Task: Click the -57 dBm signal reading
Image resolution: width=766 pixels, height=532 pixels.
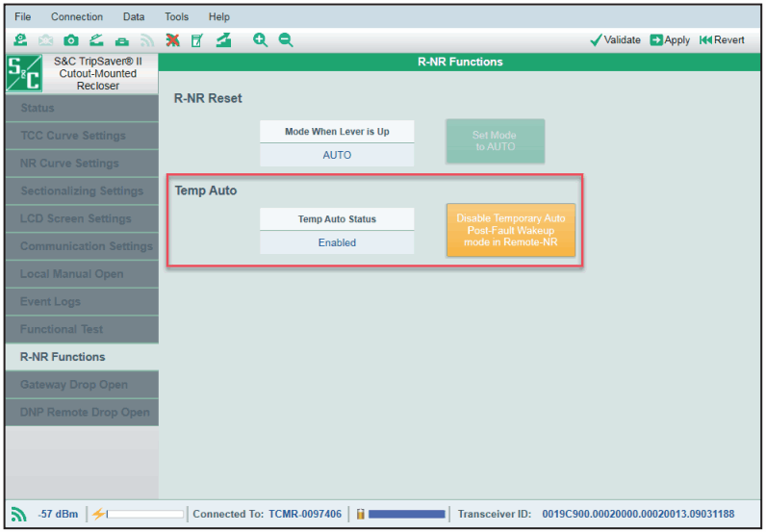Action: click(58, 514)
